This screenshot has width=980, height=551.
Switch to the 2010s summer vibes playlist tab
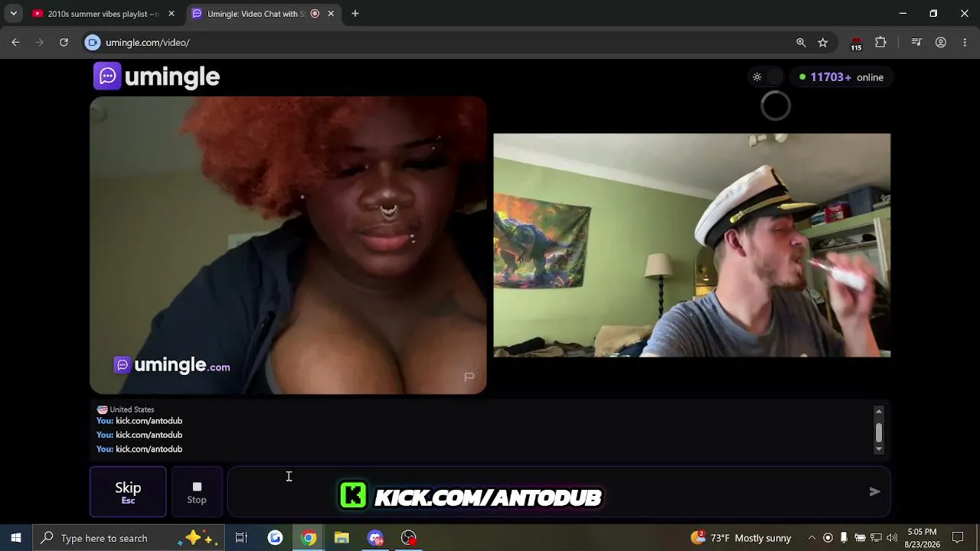[x=103, y=14]
